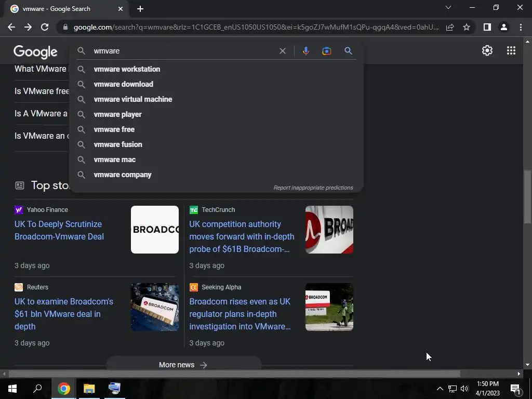Click the More news button

click(x=183, y=365)
